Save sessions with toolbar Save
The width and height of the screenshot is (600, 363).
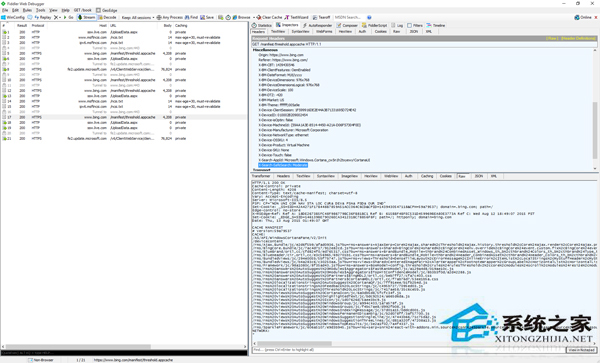coord(207,17)
